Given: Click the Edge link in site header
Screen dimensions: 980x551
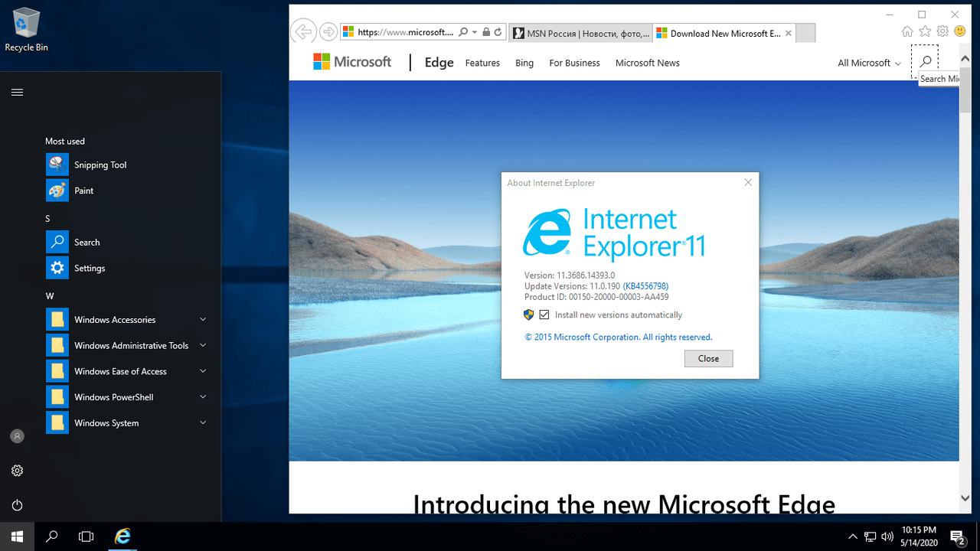Looking at the screenshot, I should (x=439, y=63).
